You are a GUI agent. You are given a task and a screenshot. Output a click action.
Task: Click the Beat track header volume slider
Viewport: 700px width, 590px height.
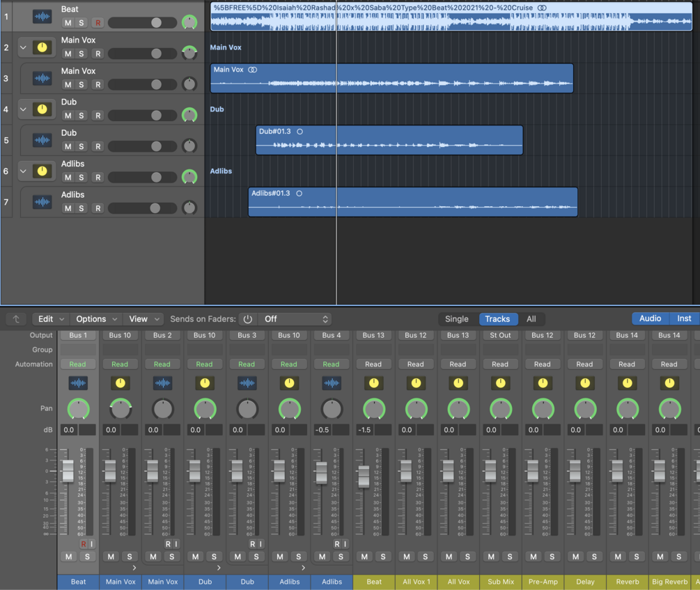(142, 23)
